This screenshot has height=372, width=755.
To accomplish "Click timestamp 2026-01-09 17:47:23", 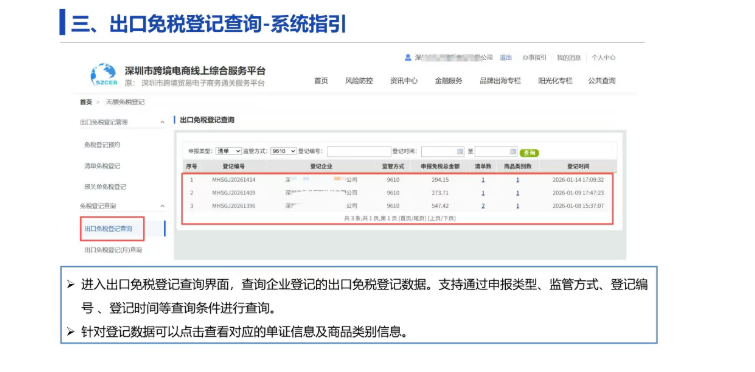I will [x=578, y=193].
